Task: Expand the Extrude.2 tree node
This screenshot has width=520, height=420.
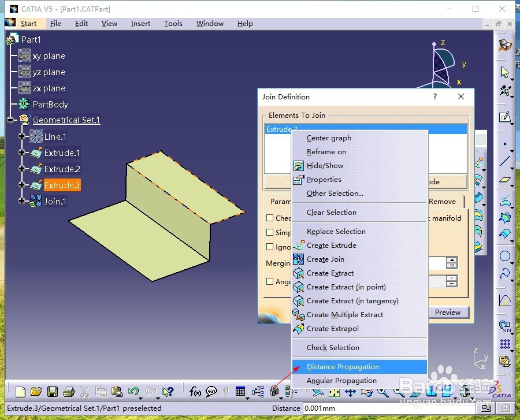Action: coord(22,169)
